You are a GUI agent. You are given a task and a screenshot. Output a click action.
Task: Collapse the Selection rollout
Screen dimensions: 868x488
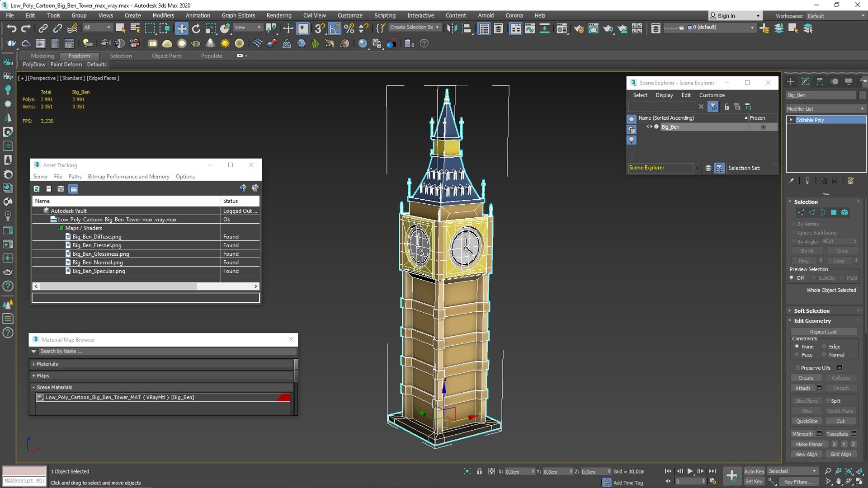click(806, 202)
